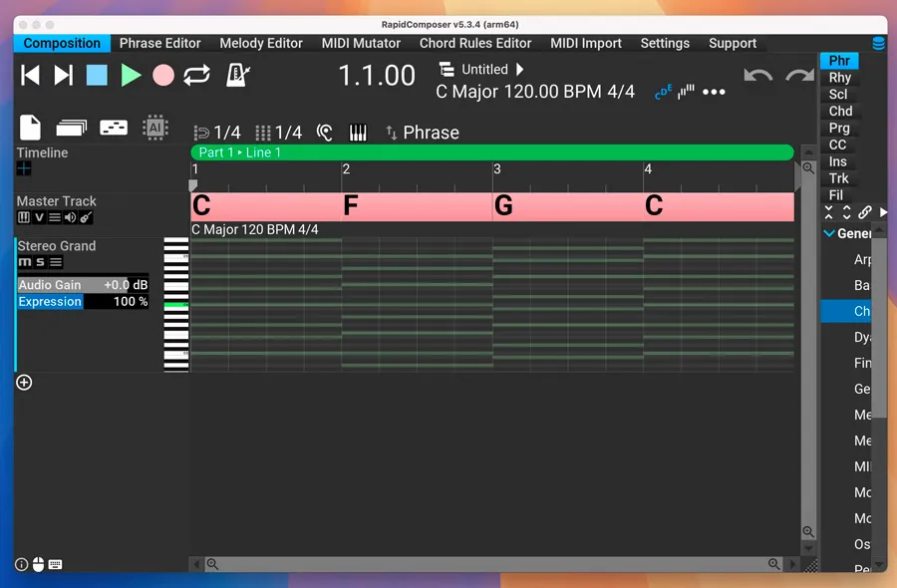This screenshot has height=588, width=897.
Task: Click the new document icon
Action: [30, 128]
